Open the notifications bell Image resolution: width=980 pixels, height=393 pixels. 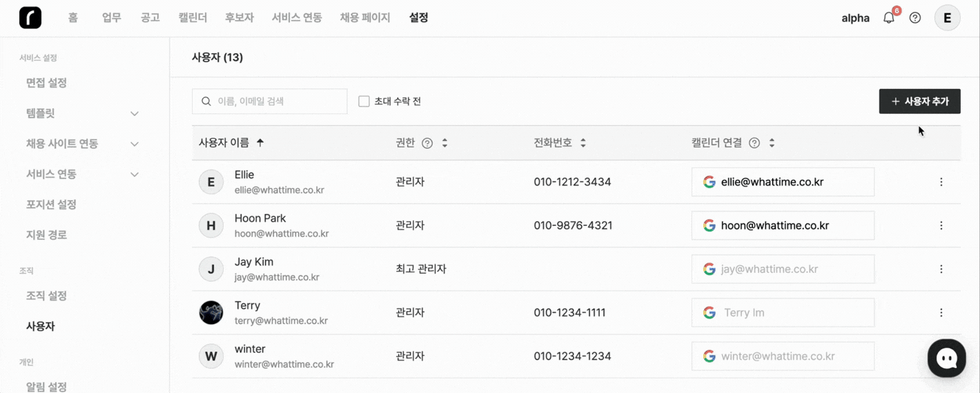pyautogui.click(x=889, y=18)
